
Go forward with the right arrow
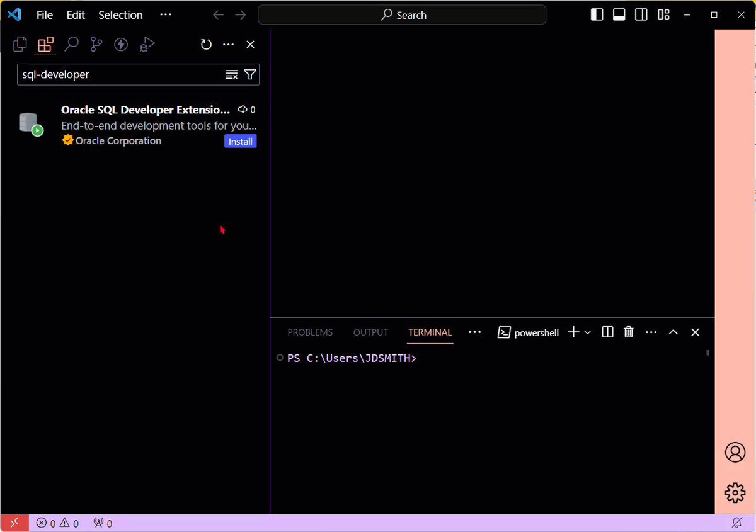coord(240,15)
